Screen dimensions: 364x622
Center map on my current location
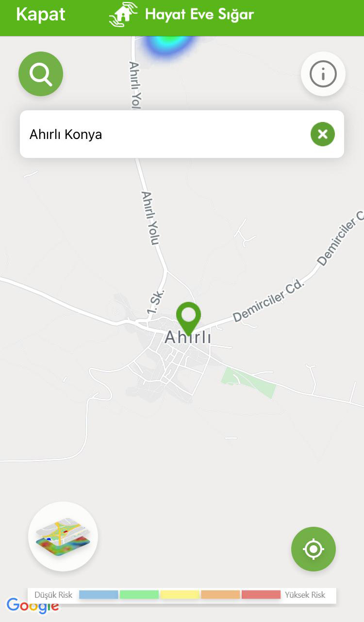point(314,549)
